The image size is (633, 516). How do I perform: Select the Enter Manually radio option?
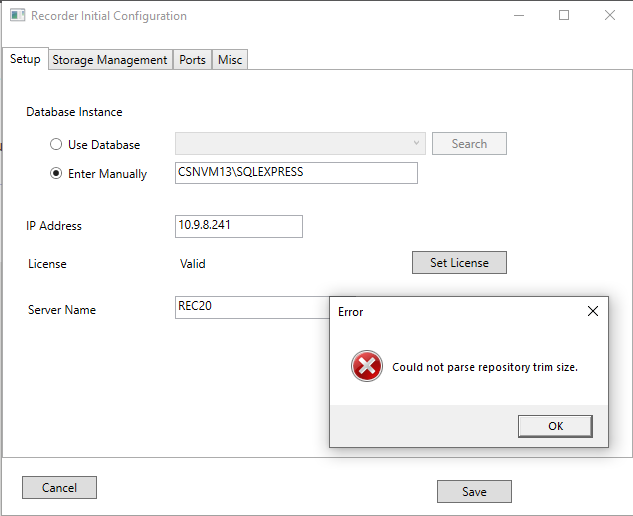tap(56, 173)
